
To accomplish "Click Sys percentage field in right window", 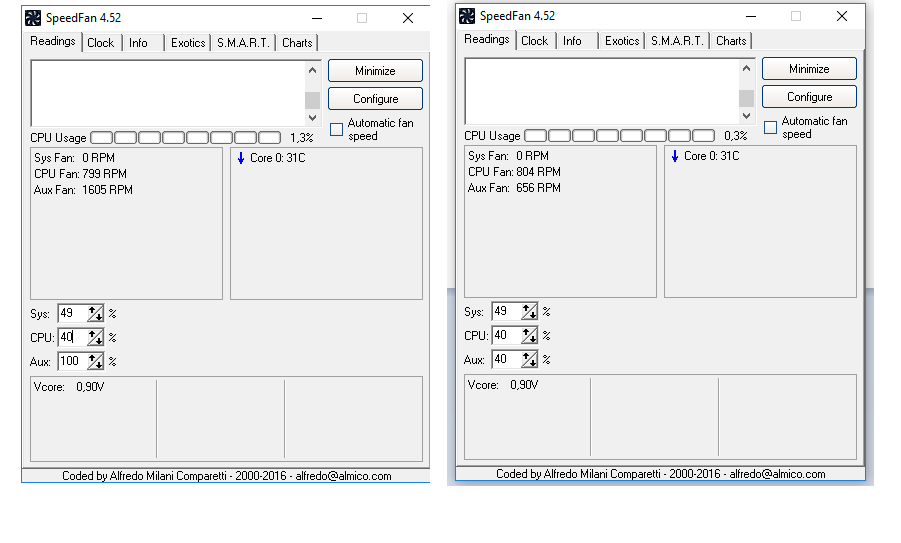I will click(506, 311).
